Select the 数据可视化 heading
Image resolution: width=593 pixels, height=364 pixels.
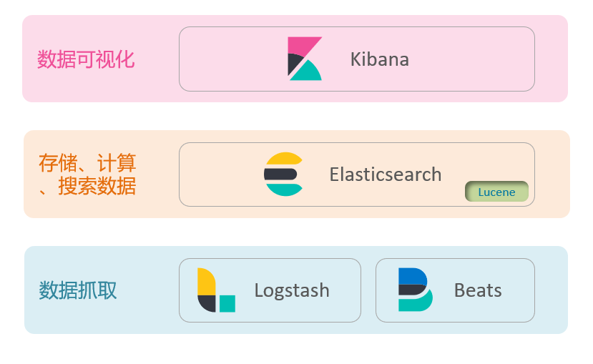86,59
